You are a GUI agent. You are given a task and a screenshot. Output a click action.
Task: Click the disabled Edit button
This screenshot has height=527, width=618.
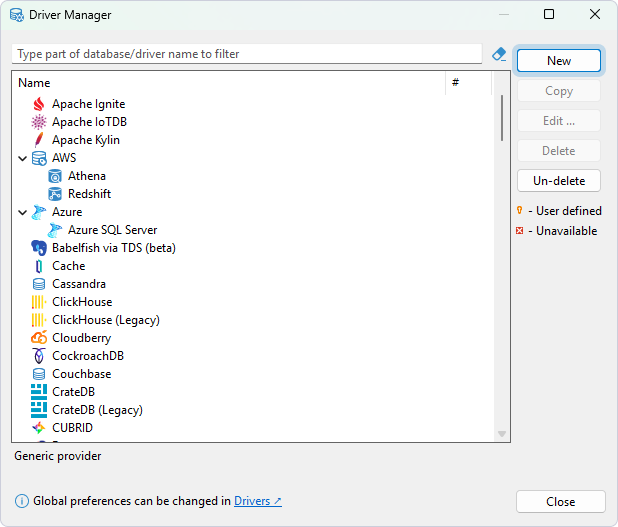(x=559, y=121)
